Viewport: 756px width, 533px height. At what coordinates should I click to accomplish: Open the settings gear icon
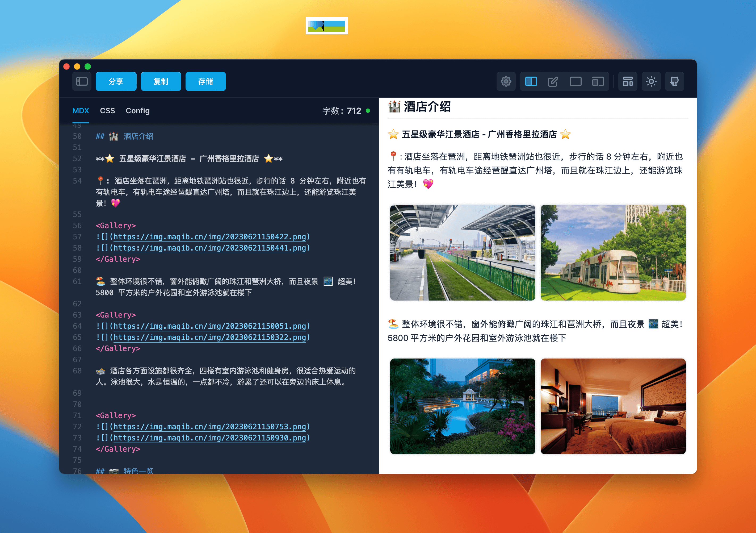(x=506, y=81)
